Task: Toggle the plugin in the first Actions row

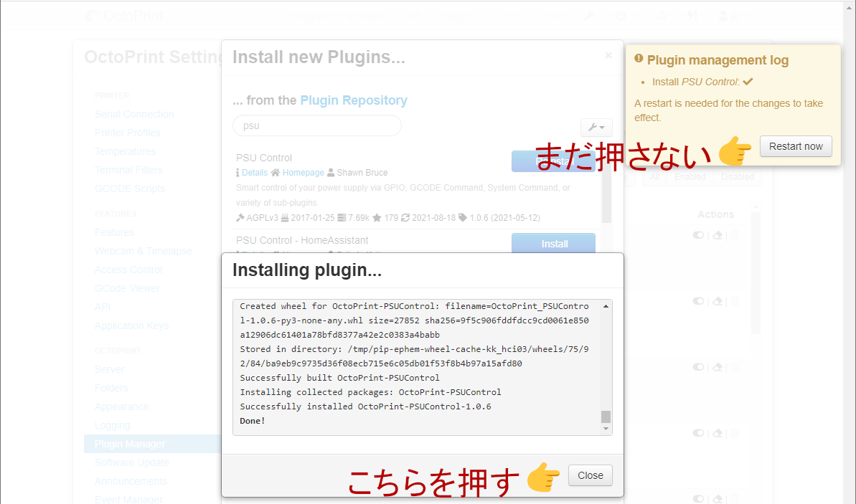Action: click(x=698, y=235)
